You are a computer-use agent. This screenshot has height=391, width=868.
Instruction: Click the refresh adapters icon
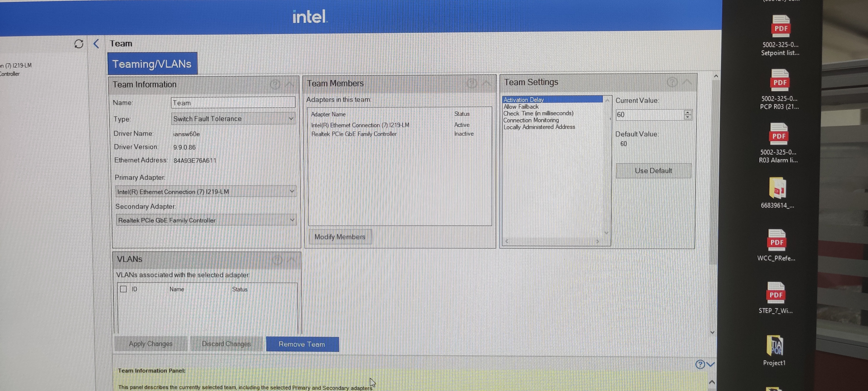tap(79, 44)
